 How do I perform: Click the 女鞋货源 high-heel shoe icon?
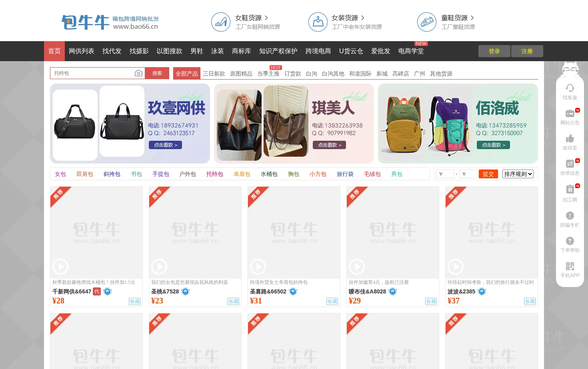tap(221, 22)
